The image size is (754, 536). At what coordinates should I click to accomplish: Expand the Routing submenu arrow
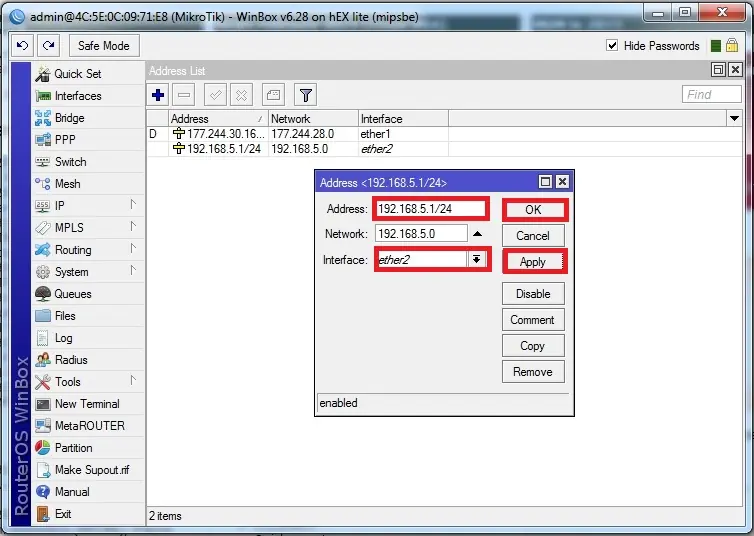point(133,249)
